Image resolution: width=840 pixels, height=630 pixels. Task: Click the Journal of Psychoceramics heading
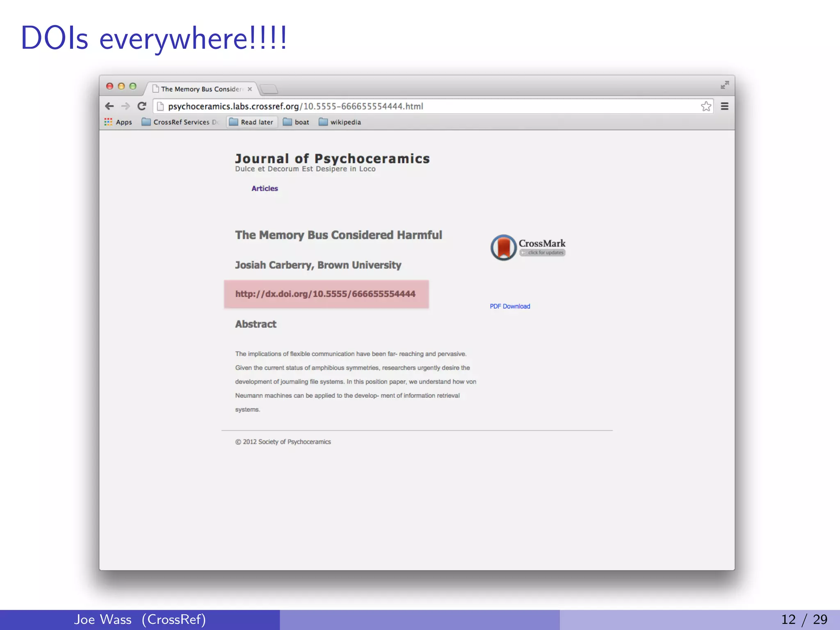pyautogui.click(x=332, y=159)
